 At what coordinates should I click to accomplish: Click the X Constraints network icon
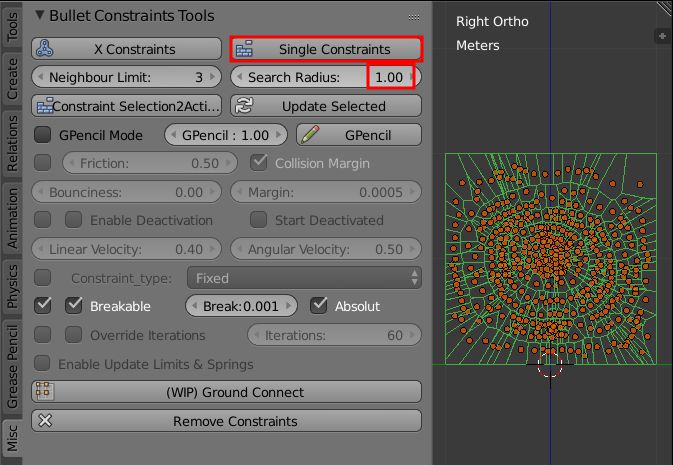coord(44,49)
